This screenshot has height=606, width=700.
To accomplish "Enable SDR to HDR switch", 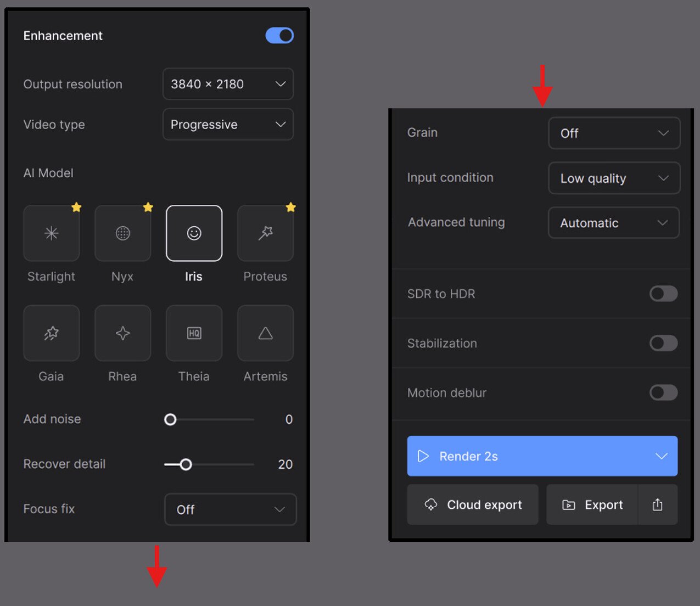I will 663,294.
